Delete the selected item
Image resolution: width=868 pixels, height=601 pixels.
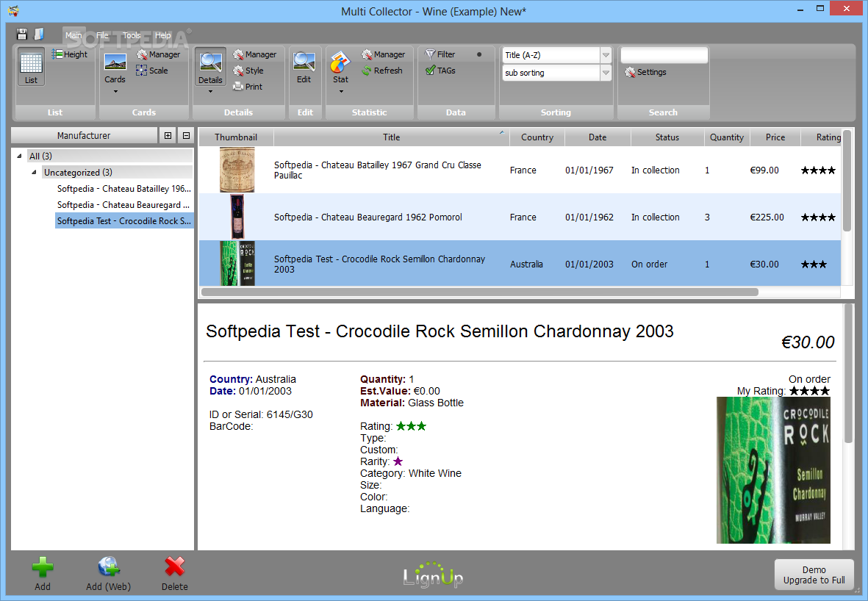(x=174, y=574)
